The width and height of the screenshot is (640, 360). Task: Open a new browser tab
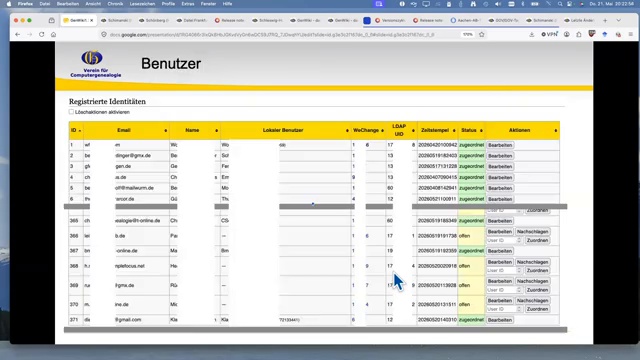(x=605, y=20)
